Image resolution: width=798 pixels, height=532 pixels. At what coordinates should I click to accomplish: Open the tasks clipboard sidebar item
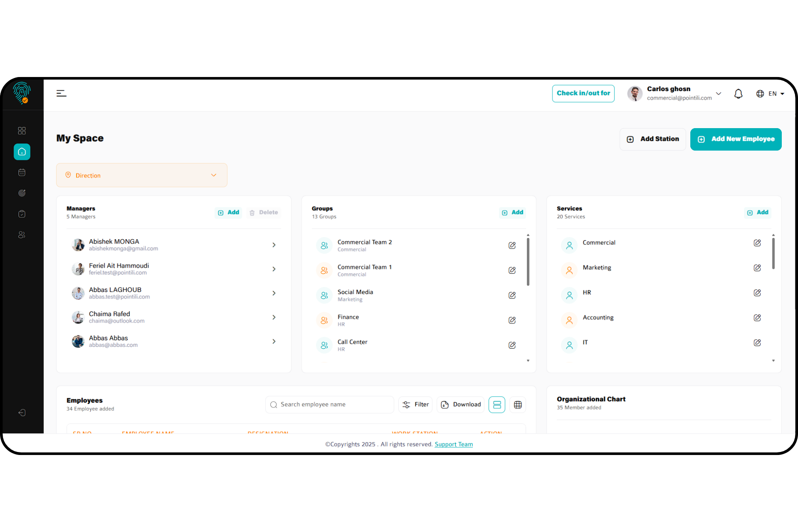pos(22,214)
